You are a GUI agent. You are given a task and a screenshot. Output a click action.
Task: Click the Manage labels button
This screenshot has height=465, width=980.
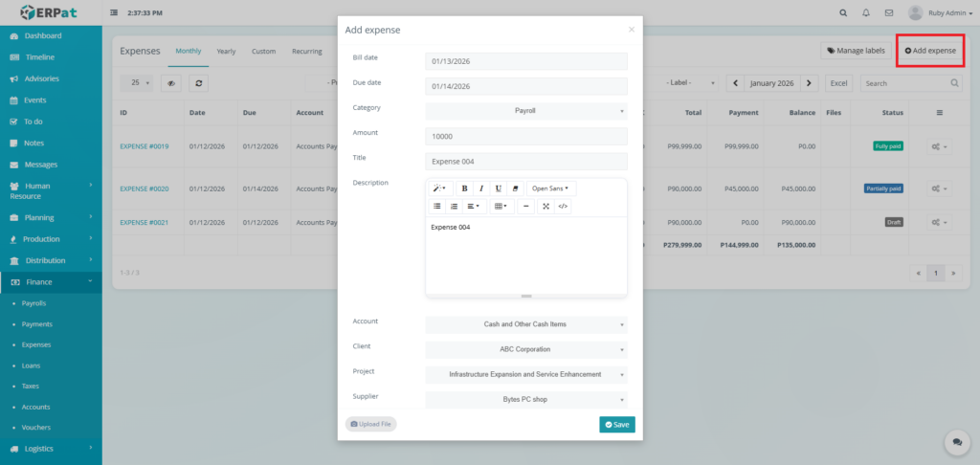pos(856,51)
